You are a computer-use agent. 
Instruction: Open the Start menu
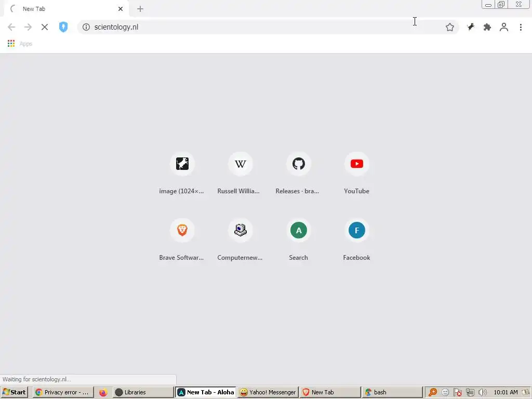(x=14, y=392)
